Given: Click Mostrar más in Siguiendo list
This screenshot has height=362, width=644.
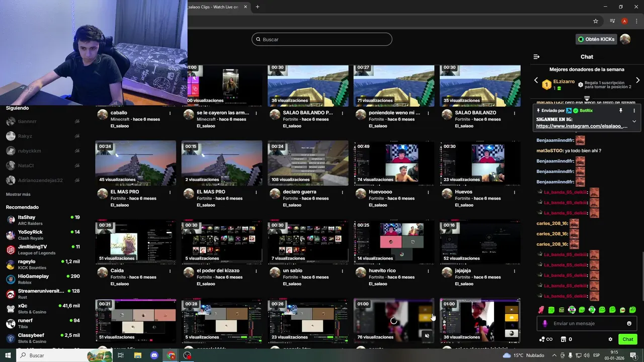Looking at the screenshot, I should pos(18,195).
